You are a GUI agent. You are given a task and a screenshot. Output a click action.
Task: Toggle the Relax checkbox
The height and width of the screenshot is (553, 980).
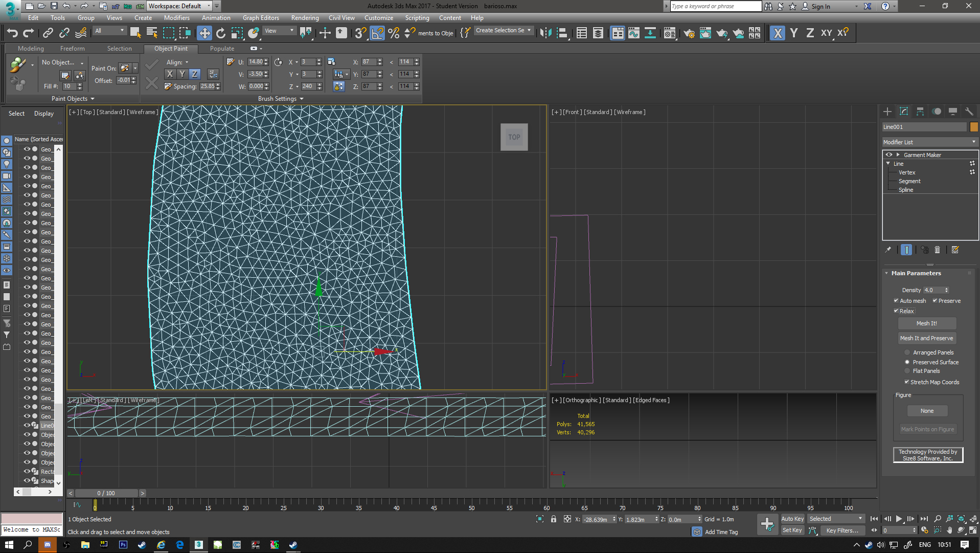(896, 311)
